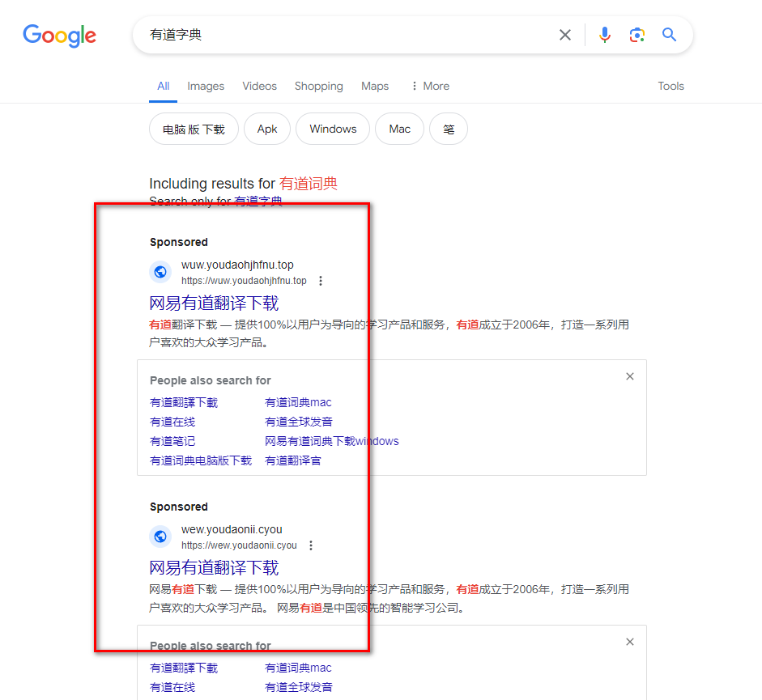Start voice search with microphone icon
Image resolution: width=762 pixels, height=700 pixels.
(605, 35)
